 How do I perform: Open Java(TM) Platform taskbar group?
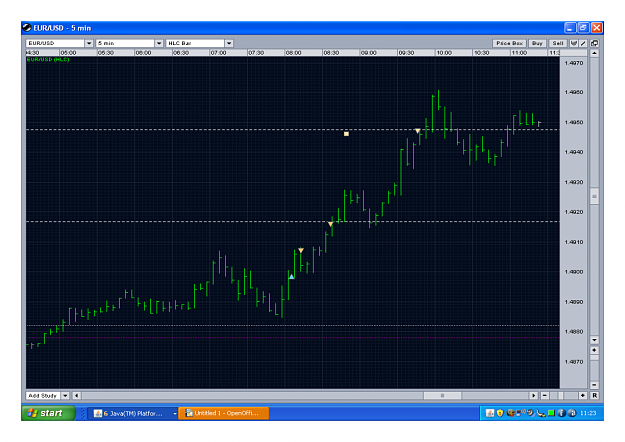pyautogui.click(x=132, y=413)
